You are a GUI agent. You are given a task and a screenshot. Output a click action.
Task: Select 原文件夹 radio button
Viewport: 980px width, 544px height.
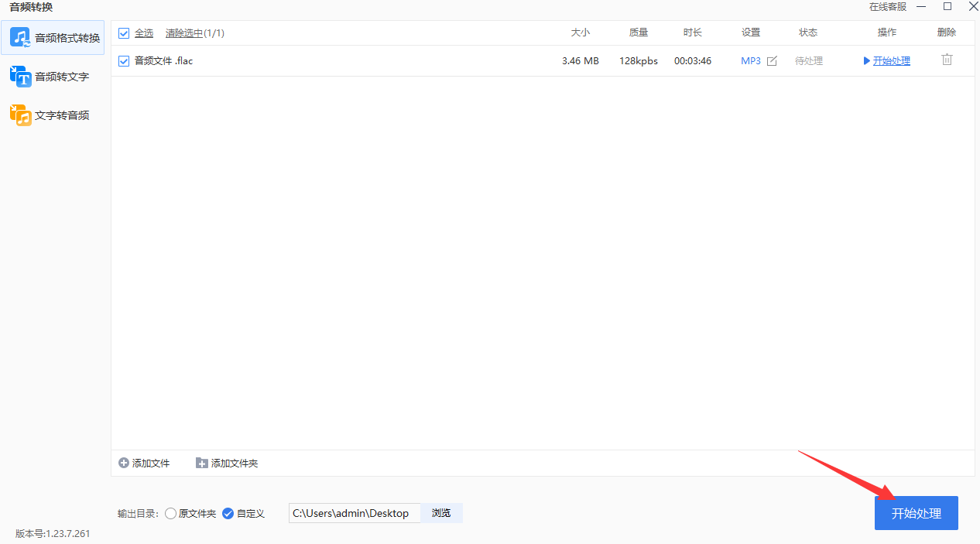[171, 513]
